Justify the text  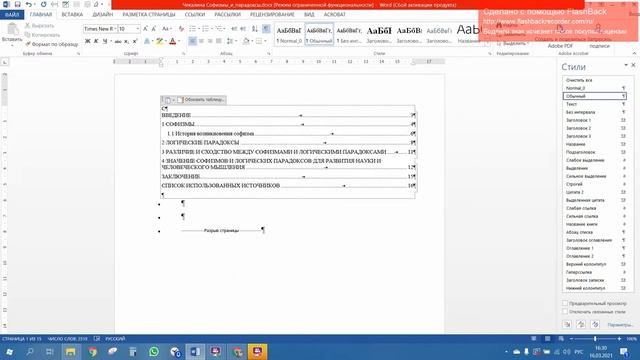(219, 41)
